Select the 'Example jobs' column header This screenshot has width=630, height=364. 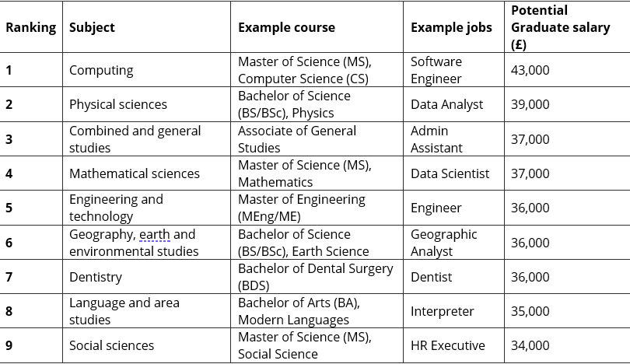453,27
